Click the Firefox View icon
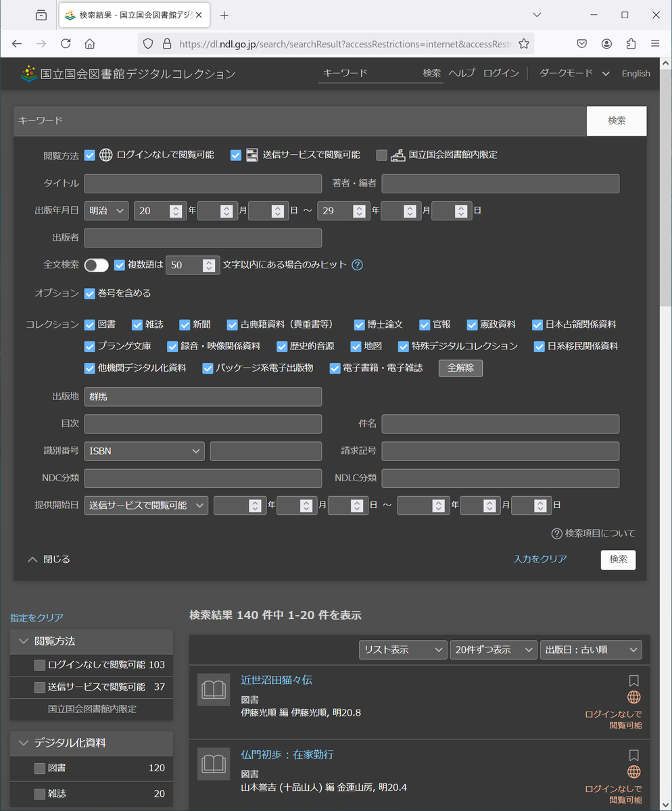Image resolution: width=672 pixels, height=811 pixels. [x=41, y=15]
